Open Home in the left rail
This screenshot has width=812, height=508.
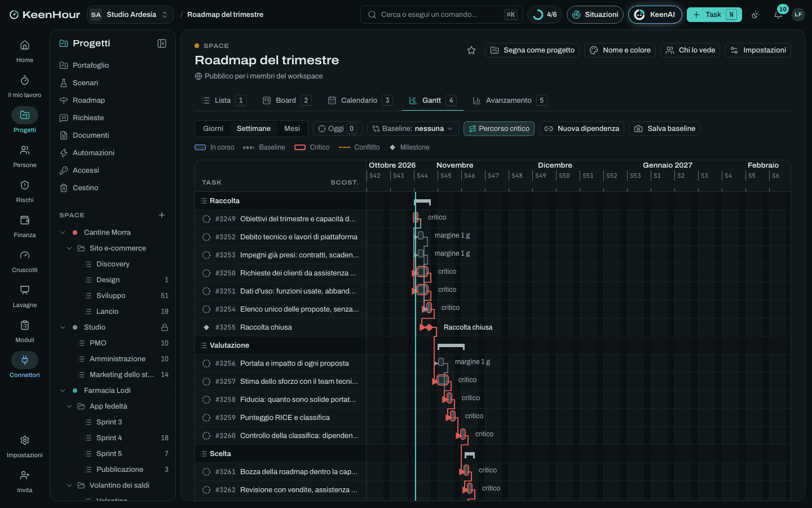(x=25, y=51)
